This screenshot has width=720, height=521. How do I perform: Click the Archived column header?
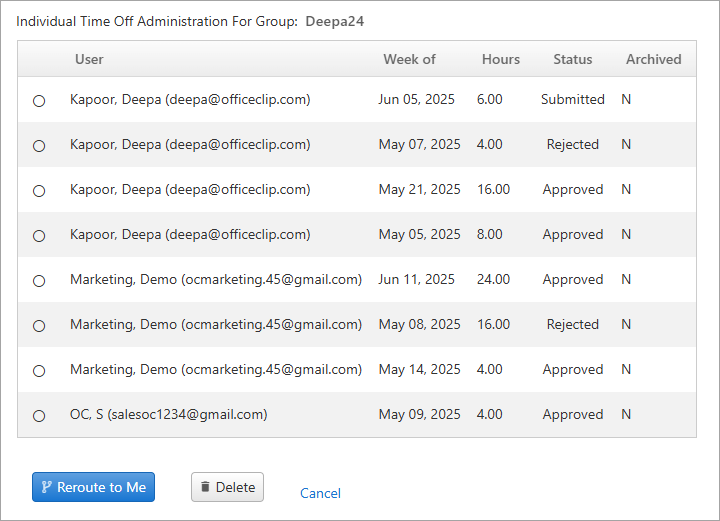653,59
